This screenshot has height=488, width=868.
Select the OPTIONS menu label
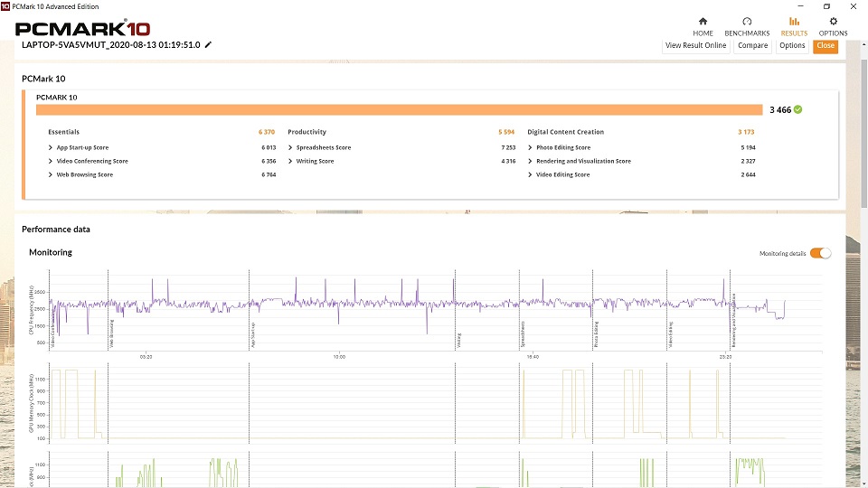pyautogui.click(x=833, y=33)
